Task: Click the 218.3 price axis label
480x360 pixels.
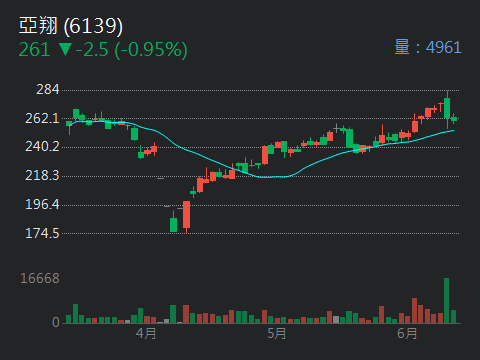Action: click(42, 175)
